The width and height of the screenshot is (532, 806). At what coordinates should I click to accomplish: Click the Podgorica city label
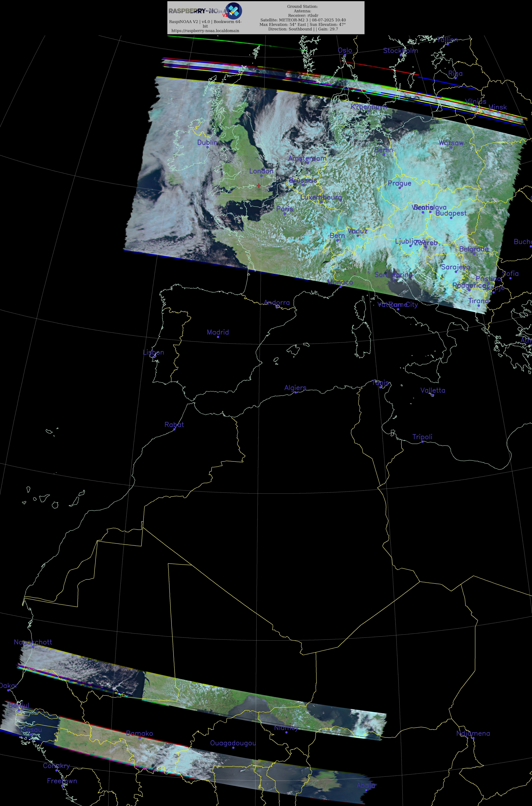(x=469, y=286)
